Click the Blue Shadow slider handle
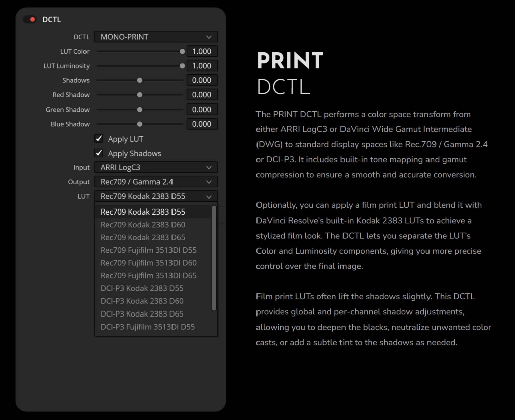The height and width of the screenshot is (420, 515). pyautogui.click(x=140, y=124)
